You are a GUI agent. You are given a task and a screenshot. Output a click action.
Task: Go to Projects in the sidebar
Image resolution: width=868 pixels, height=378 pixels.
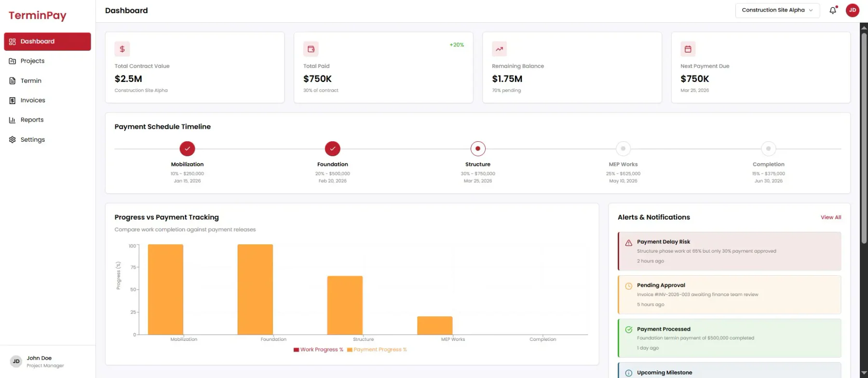click(47, 61)
